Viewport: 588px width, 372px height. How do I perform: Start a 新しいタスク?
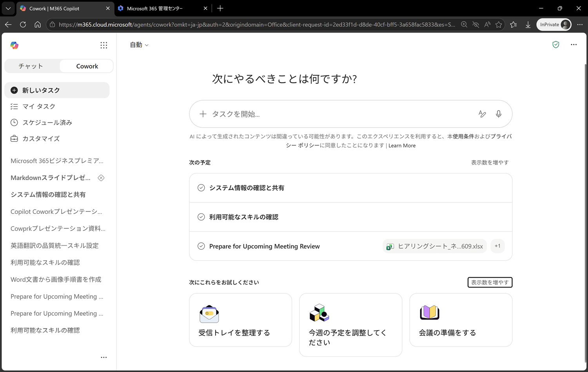point(57,90)
